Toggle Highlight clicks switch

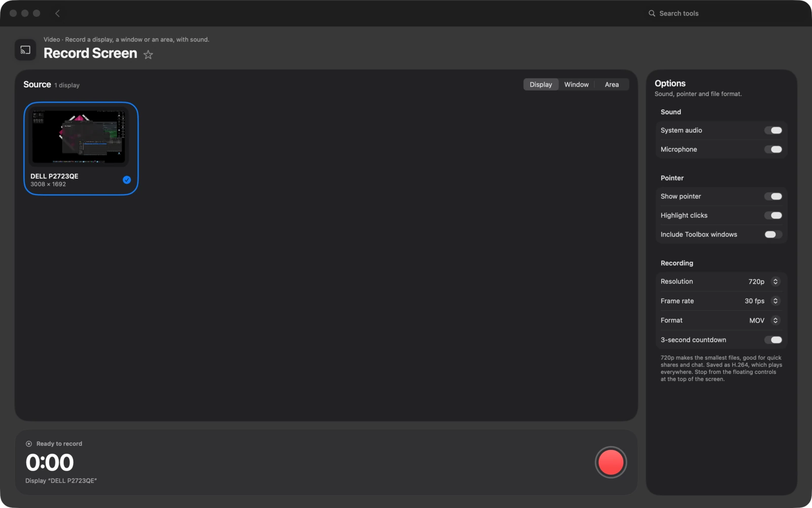tap(773, 215)
